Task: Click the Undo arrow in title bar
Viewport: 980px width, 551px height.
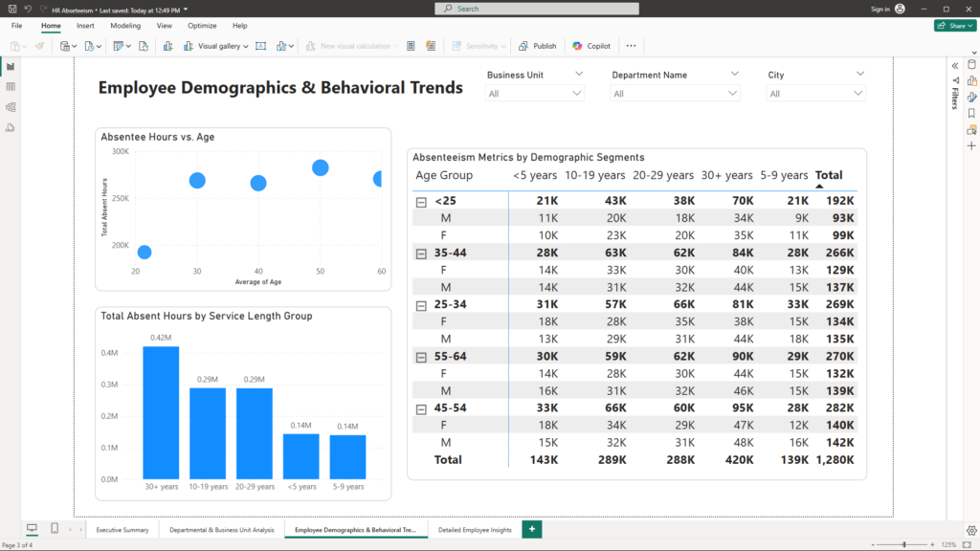Action: (28, 9)
